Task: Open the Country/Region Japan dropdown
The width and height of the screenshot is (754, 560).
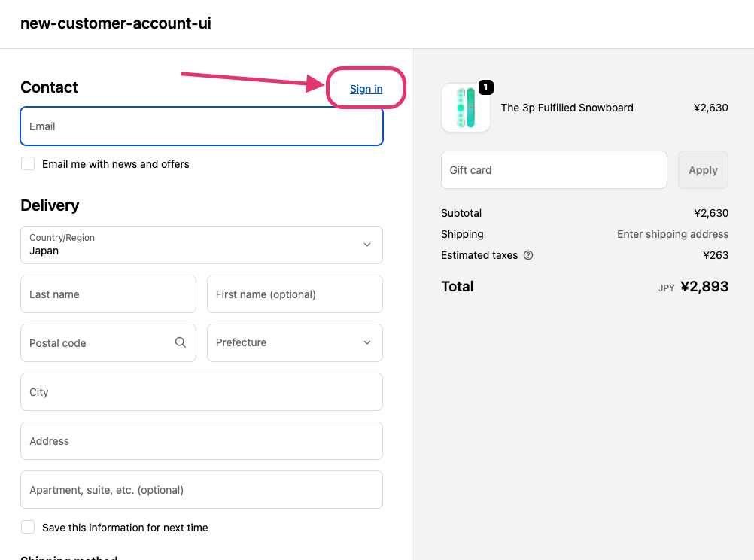Action: 202,245
